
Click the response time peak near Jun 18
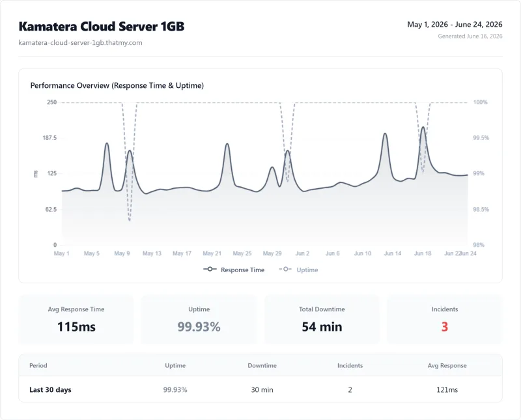(x=423, y=127)
